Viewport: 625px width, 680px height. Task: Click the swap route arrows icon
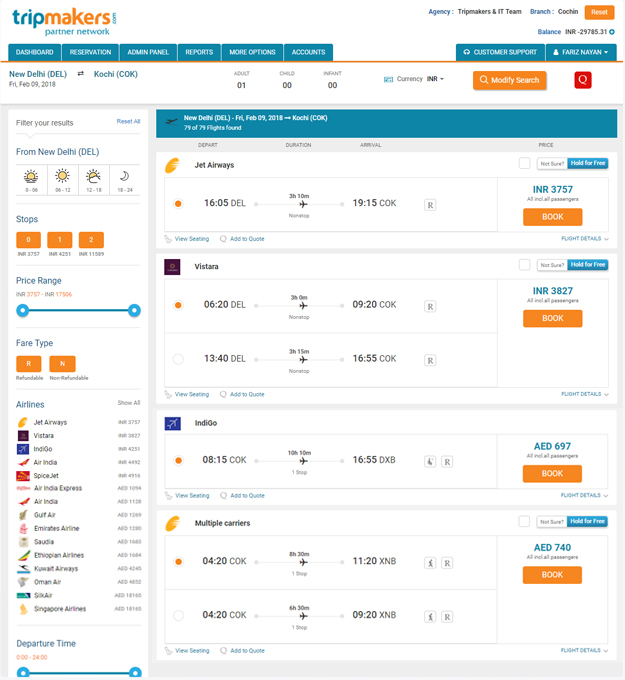(81, 74)
